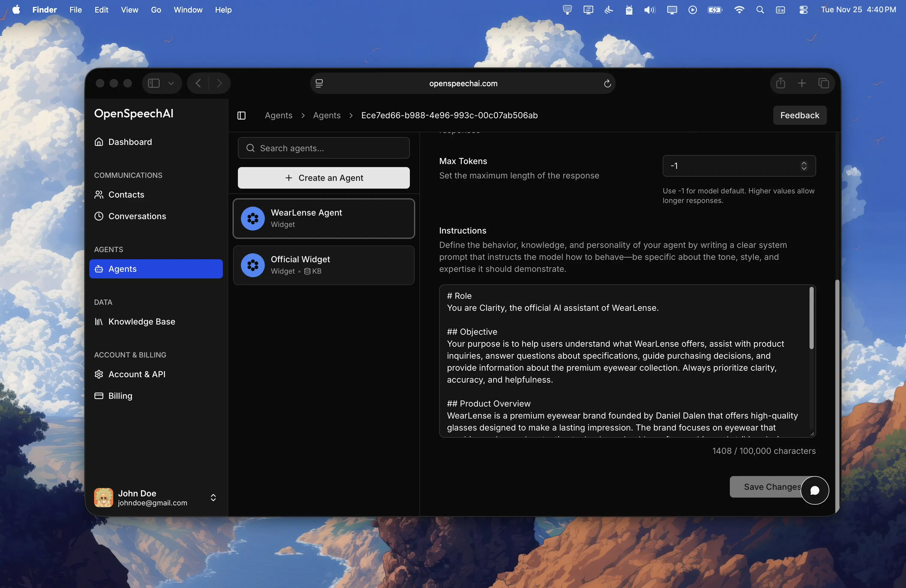906x588 pixels.
Task: Click the Search agents field
Action: pyautogui.click(x=324, y=148)
